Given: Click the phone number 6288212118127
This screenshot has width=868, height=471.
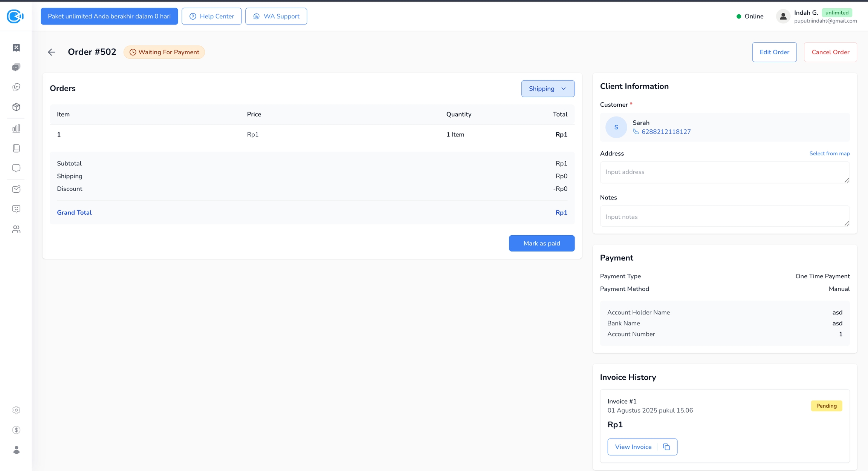Looking at the screenshot, I should 666,132.
